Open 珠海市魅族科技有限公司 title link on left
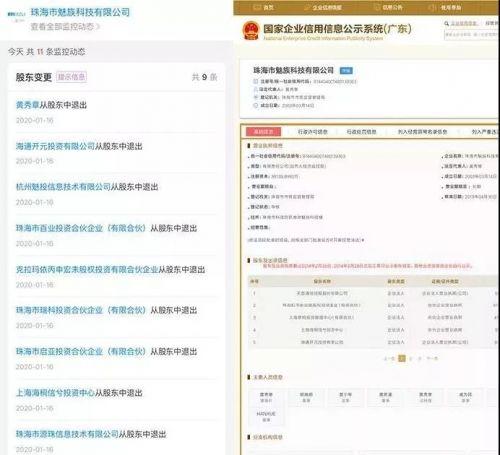Viewport: 500px width, 455px height. [x=80, y=12]
